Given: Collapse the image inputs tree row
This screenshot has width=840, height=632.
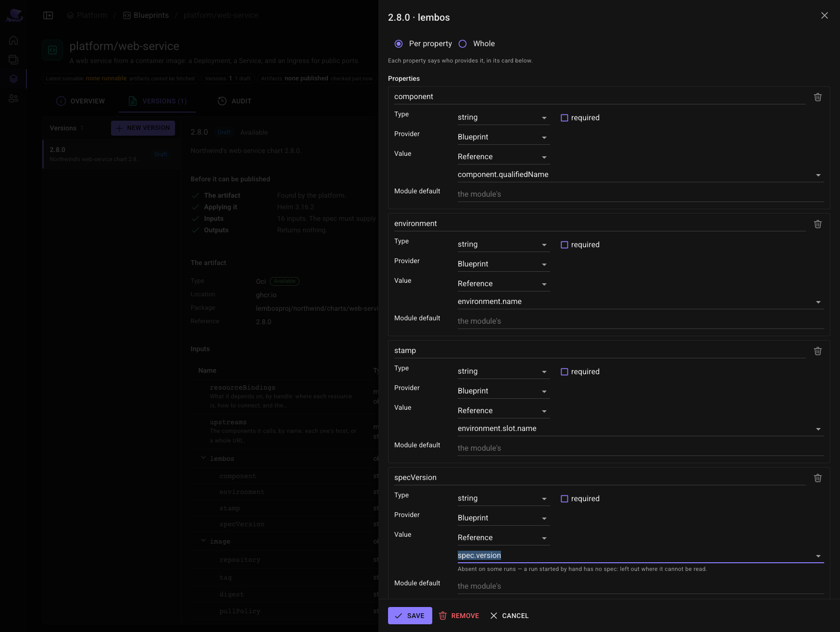Looking at the screenshot, I should [x=203, y=541].
